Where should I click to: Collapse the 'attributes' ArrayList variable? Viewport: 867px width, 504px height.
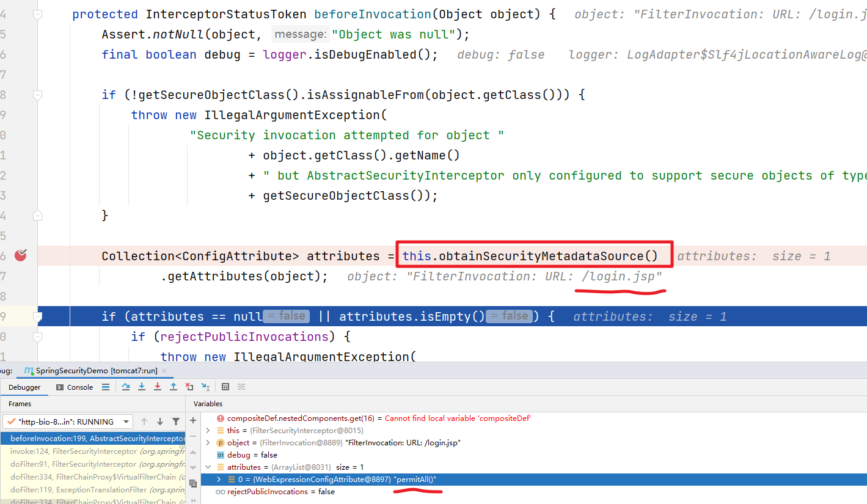[208, 467]
